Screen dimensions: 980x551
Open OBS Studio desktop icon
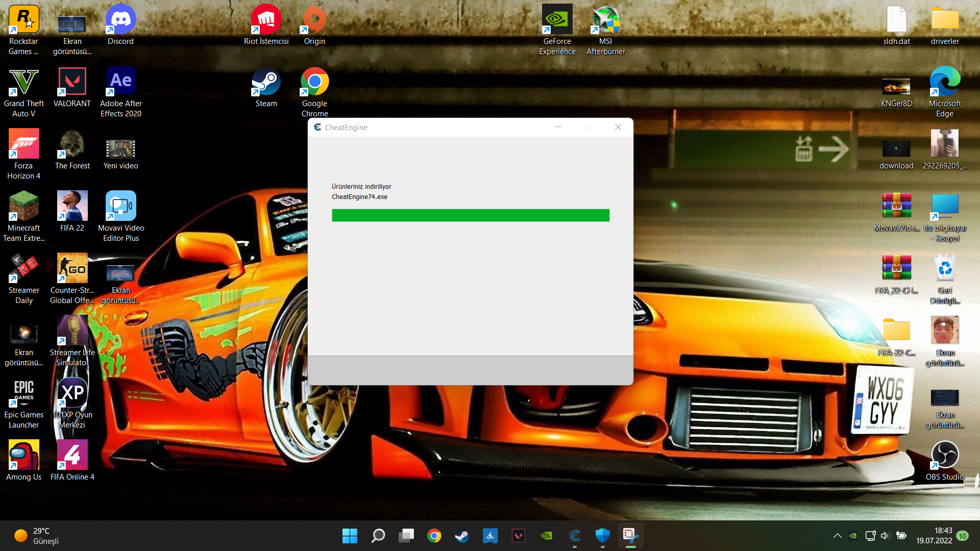pyautogui.click(x=945, y=455)
